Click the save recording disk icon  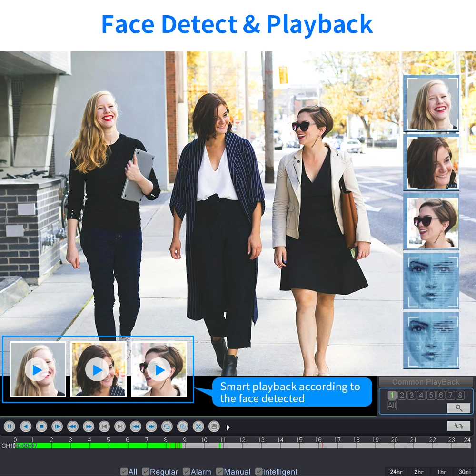(214, 426)
